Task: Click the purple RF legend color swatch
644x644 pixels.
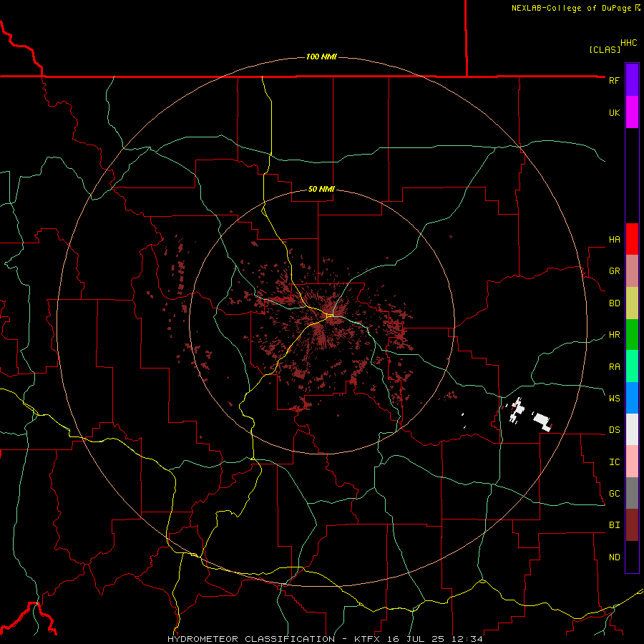Action: point(632,80)
